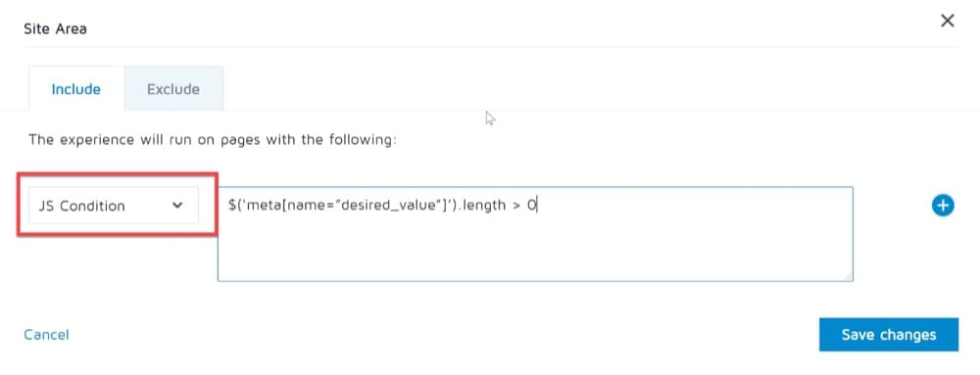The width and height of the screenshot is (980, 375).
Task: Dismiss dialog using the top-right X icon
Action: click(x=948, y=21)
